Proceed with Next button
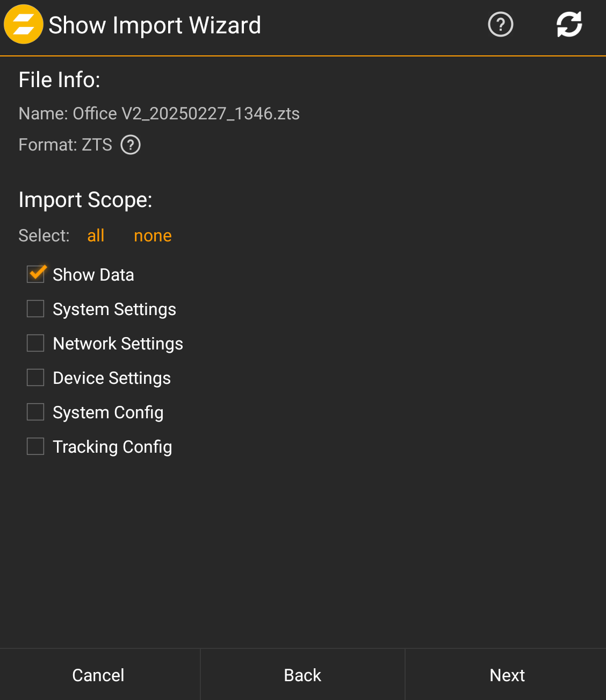This screenshot has width=606, height=700. 507,675
